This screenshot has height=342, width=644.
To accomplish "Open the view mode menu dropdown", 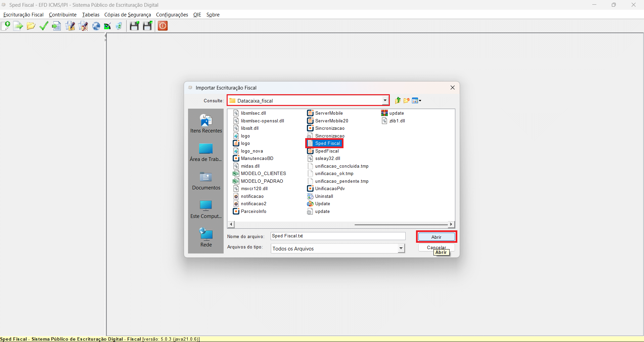I will coord(417,100).
